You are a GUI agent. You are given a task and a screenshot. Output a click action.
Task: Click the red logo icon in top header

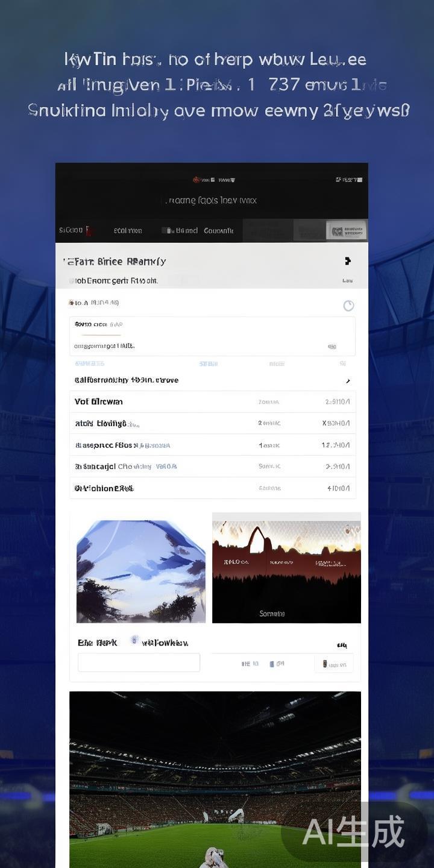click(x=197, y=180)
